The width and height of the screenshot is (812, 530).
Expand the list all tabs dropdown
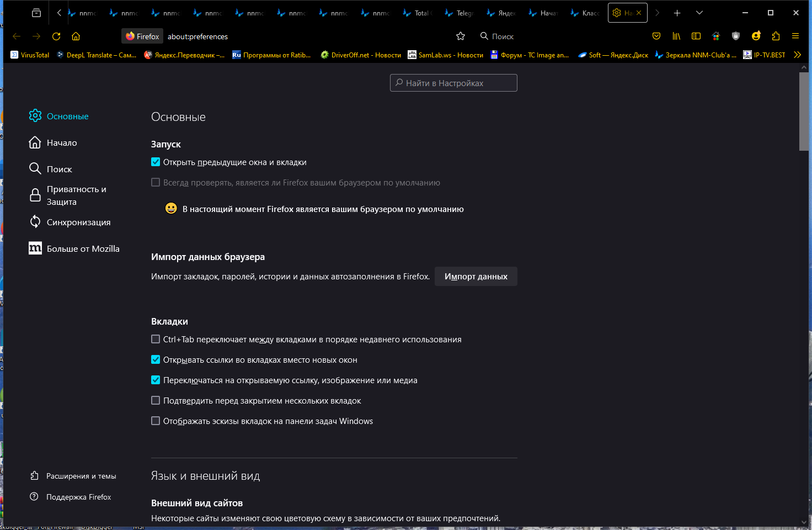[699, 13]
